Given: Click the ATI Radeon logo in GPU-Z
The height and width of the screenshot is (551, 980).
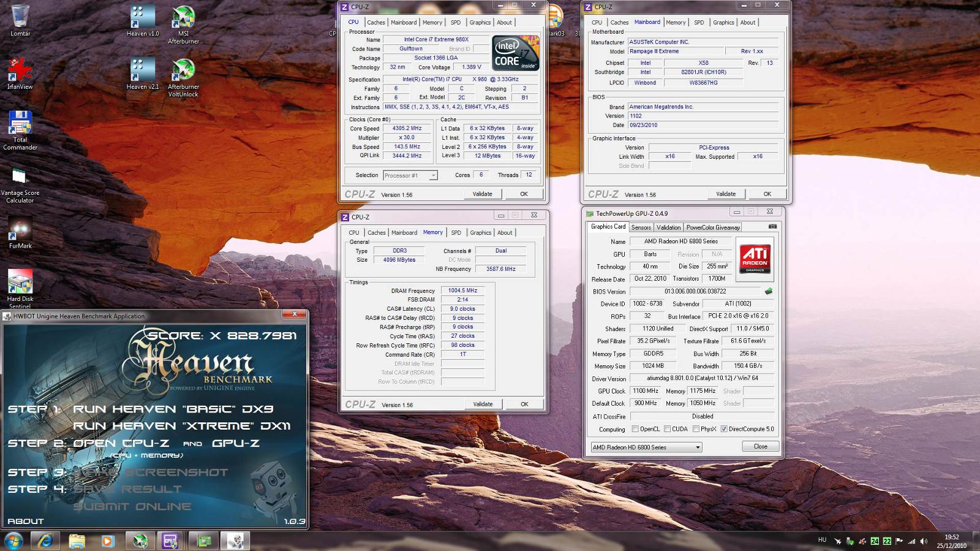Looking at the screenshot, I should pos(755,259).
